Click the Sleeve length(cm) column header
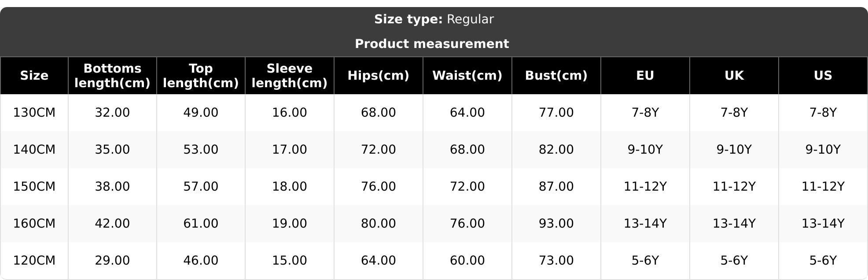 click(x=289, y=76)
